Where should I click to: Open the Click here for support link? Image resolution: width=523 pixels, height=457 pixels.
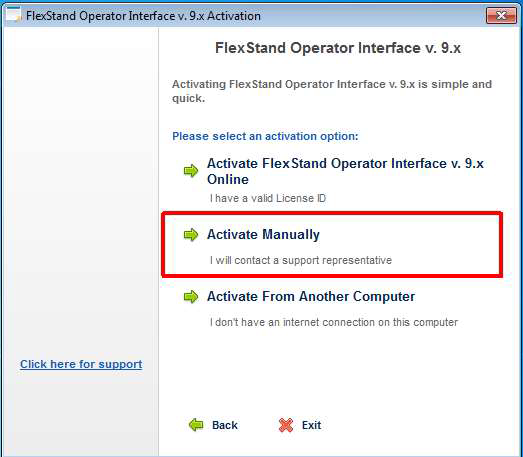pos(81,364)
